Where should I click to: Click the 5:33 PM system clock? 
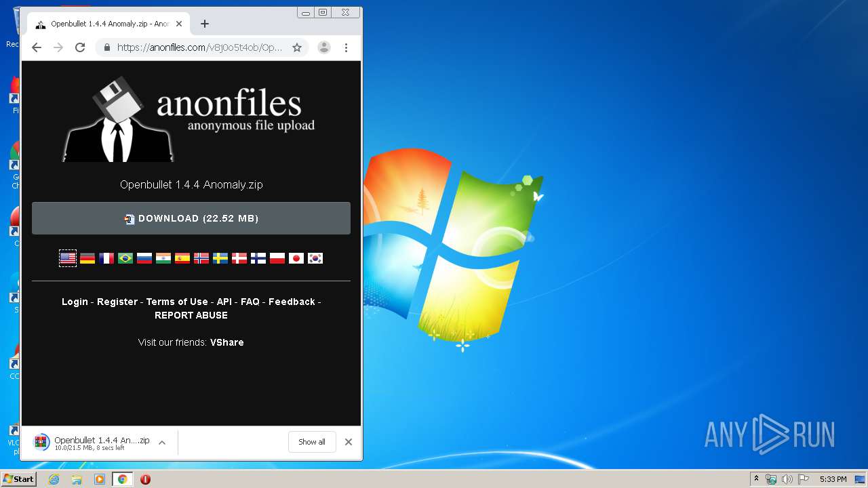click(x=833, y=479)
